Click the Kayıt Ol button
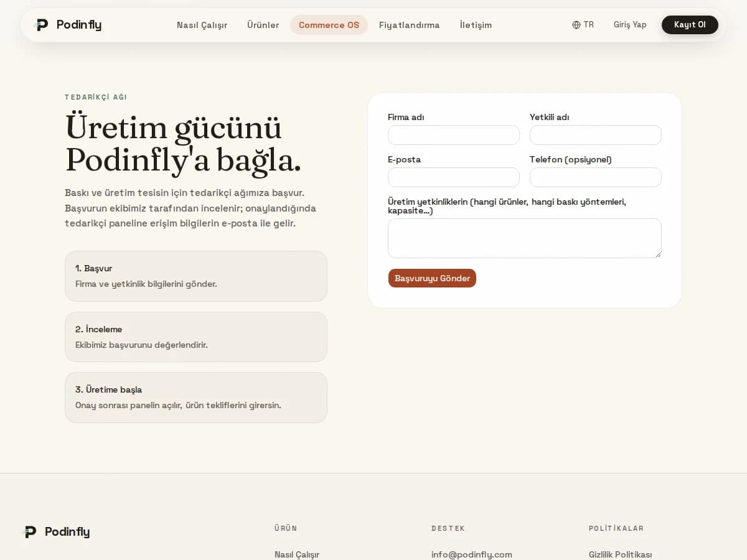This screenshot has height=560, width=747. pyautogui.click(x=690, y=25)
